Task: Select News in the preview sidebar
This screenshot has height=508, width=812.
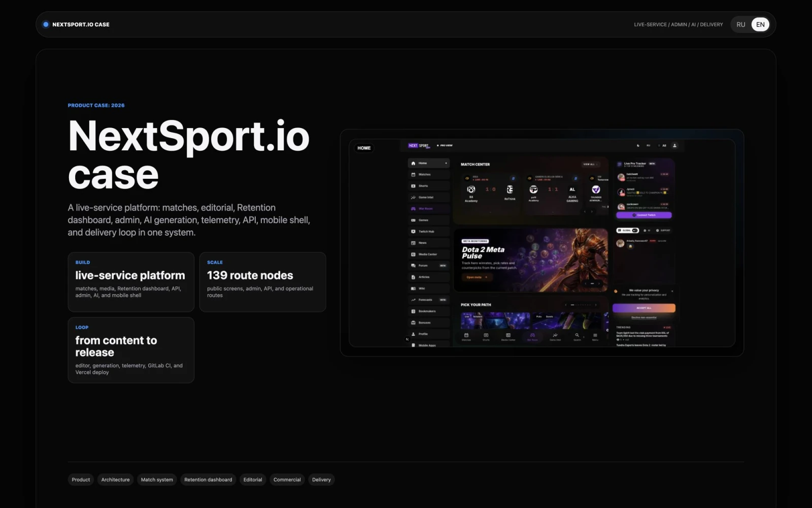Action: (428, 243)
